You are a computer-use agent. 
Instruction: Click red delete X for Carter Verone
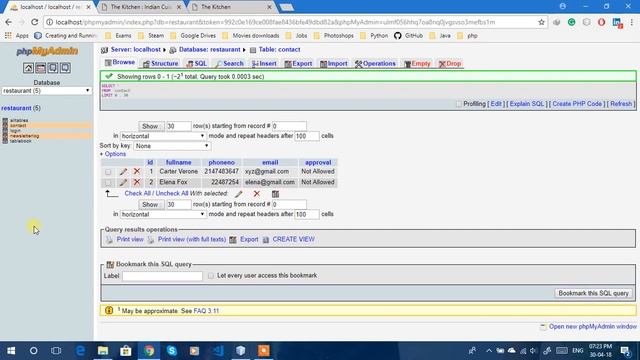point(137,171)
